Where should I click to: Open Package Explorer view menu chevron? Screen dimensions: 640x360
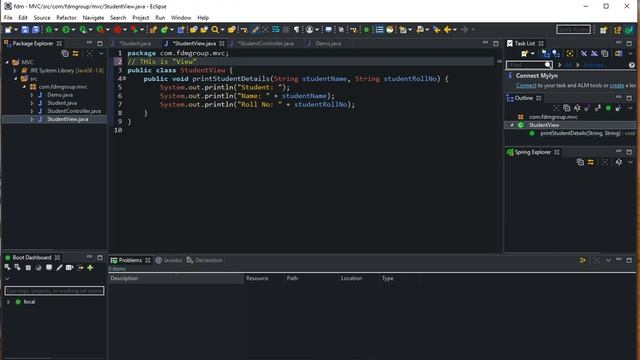(101, 53)
